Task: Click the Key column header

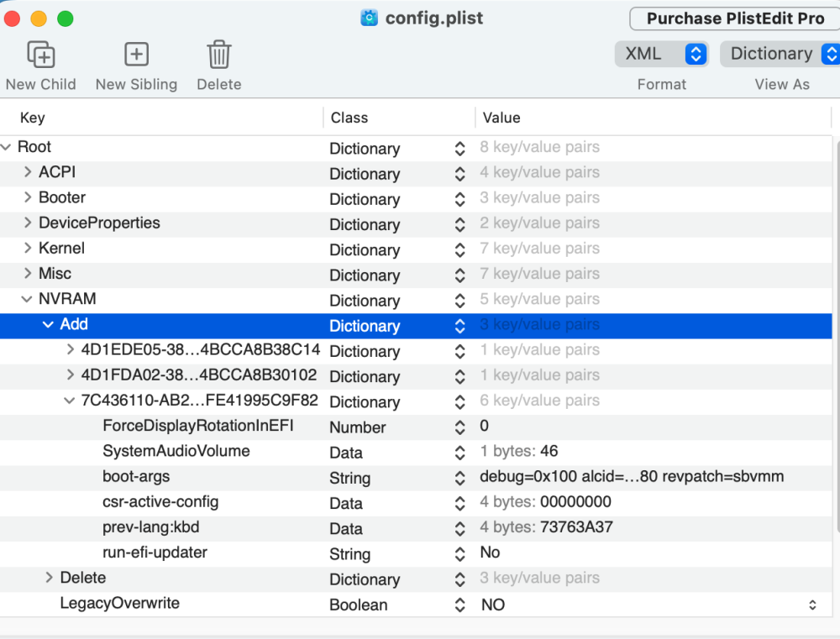Action: (32, 118)
